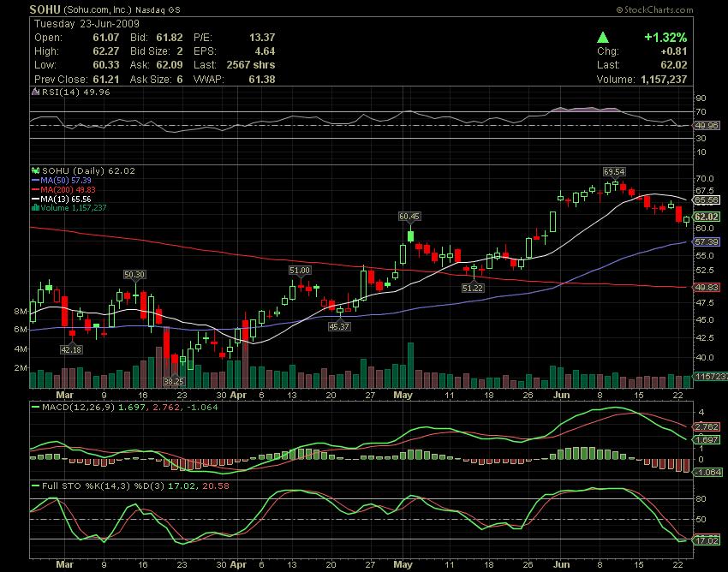The height and width of the screenshot is (572, 728).
Task: Click the Ask value 62.09
Action: pos(170,65)
